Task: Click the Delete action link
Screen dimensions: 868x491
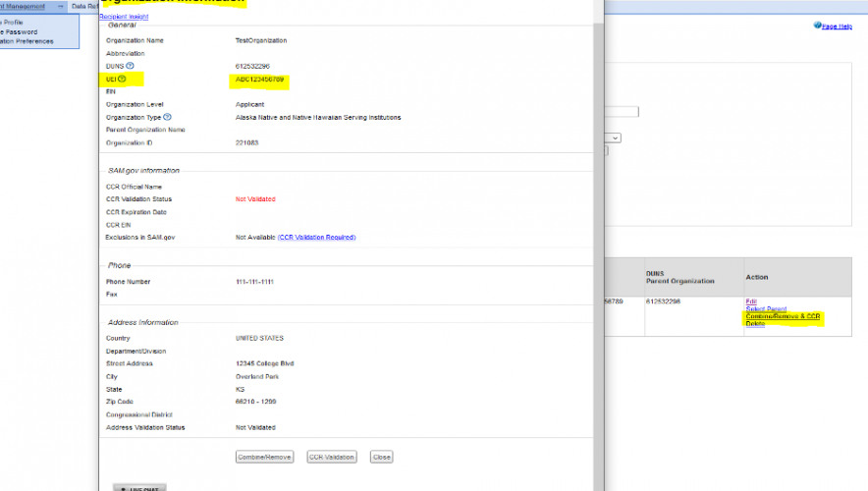Action: tap(755, 324)
